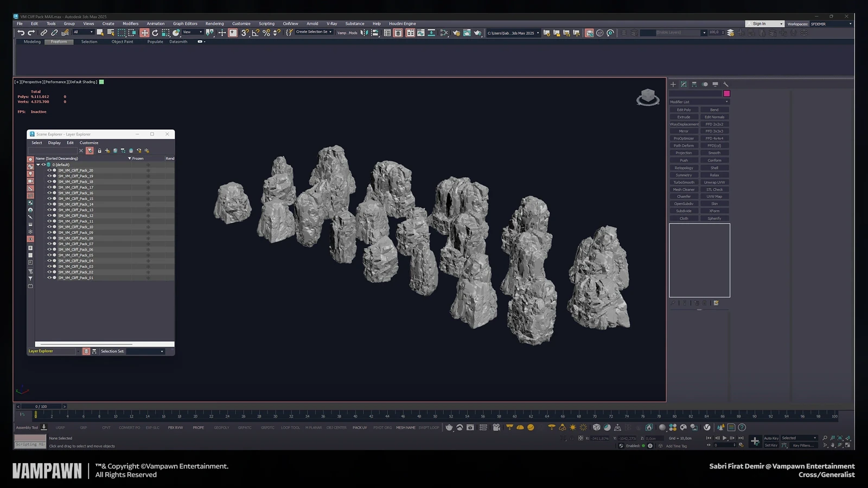Viewport: 868px width, 488px height.
Task: Click the Percent Snap toggle icon
Action: click(266, 33)
